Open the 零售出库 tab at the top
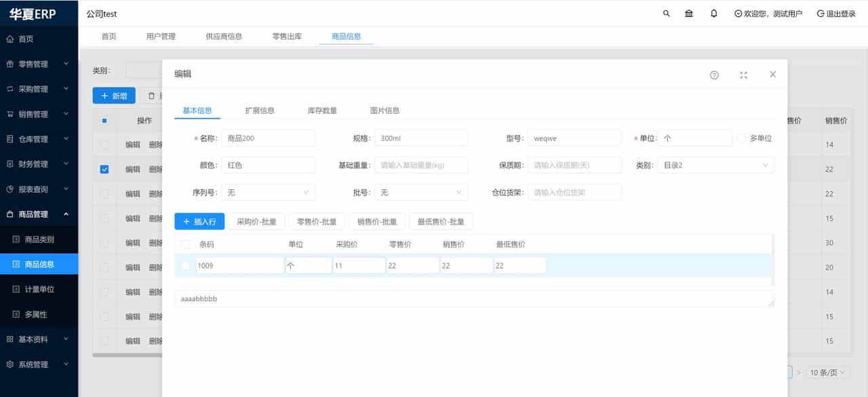868x397 pixels. tap(286, 37)
